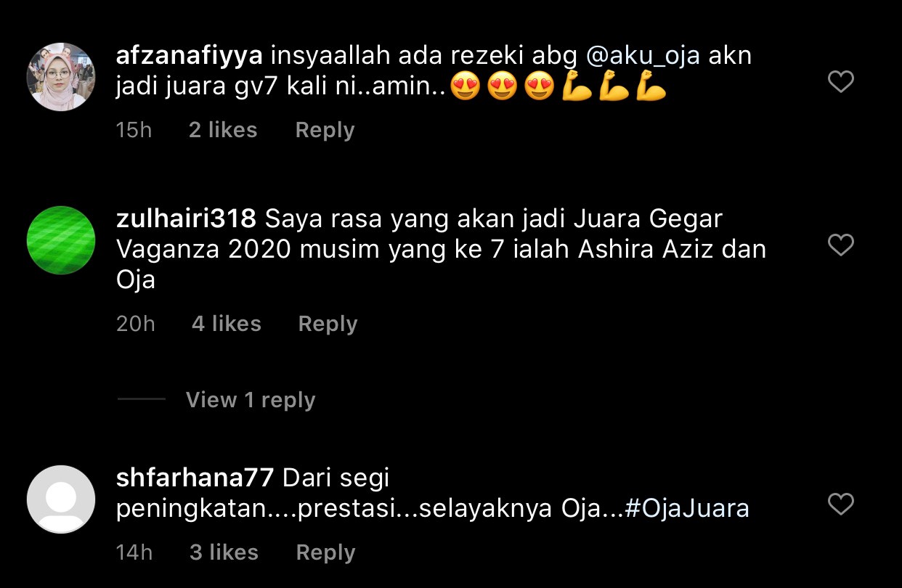Open zulhairi318 username link
Viewport: 902px width, 588px height.
click(x=186, y=219)
